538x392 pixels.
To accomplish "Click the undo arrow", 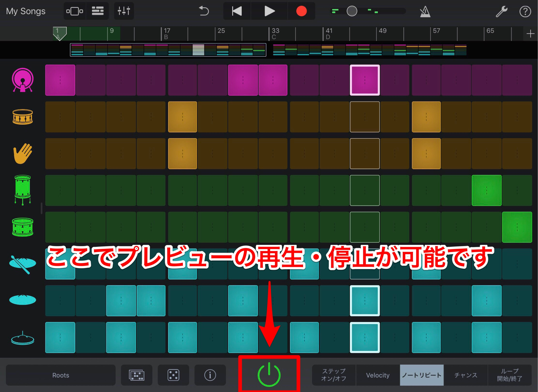I will pos(204,11).
